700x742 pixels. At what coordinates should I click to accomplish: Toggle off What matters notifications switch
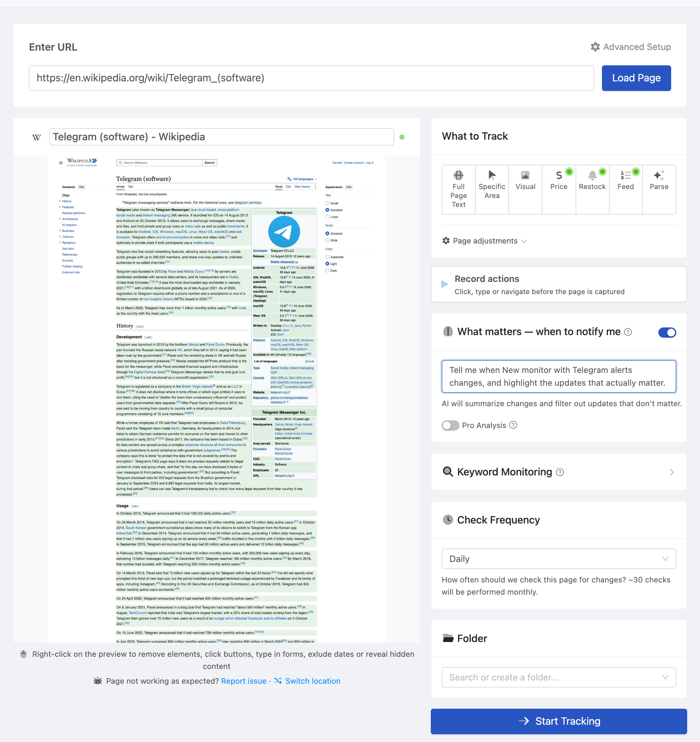pyautogui.click(x=667, y=332)
